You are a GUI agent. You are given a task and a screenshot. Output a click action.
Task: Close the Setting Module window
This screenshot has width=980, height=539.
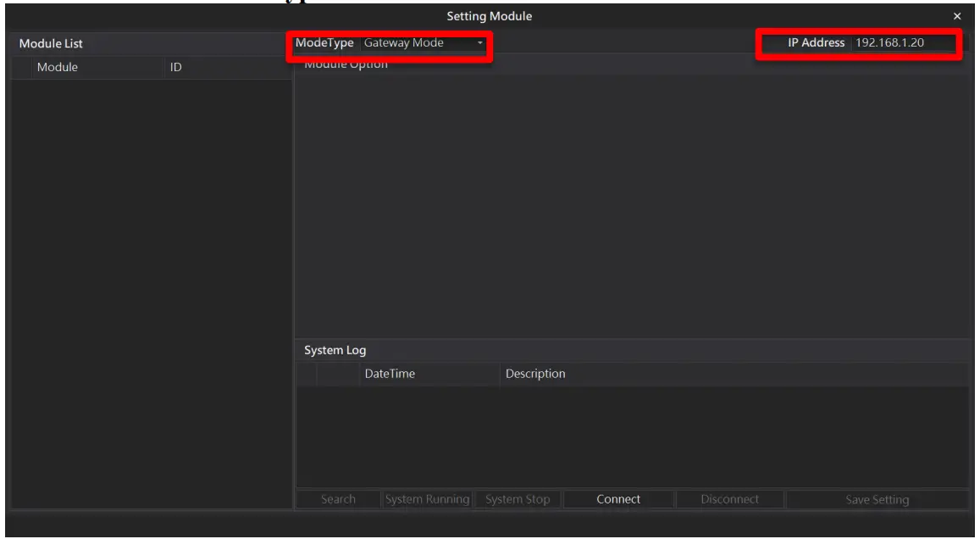(957, 16)
